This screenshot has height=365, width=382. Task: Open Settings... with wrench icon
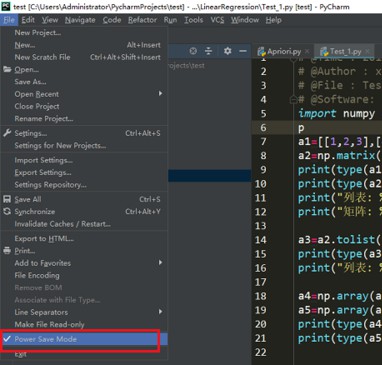(x=83, y=133)
